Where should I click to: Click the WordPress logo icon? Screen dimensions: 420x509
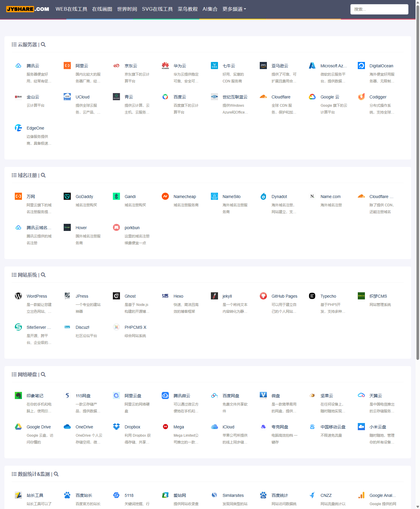point(18,296)
